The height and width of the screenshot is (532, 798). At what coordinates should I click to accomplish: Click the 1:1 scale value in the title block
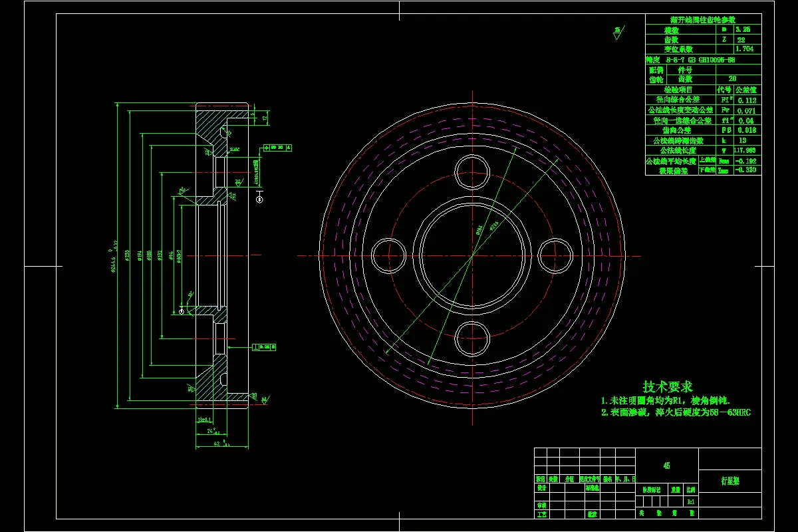click(691, 502)
